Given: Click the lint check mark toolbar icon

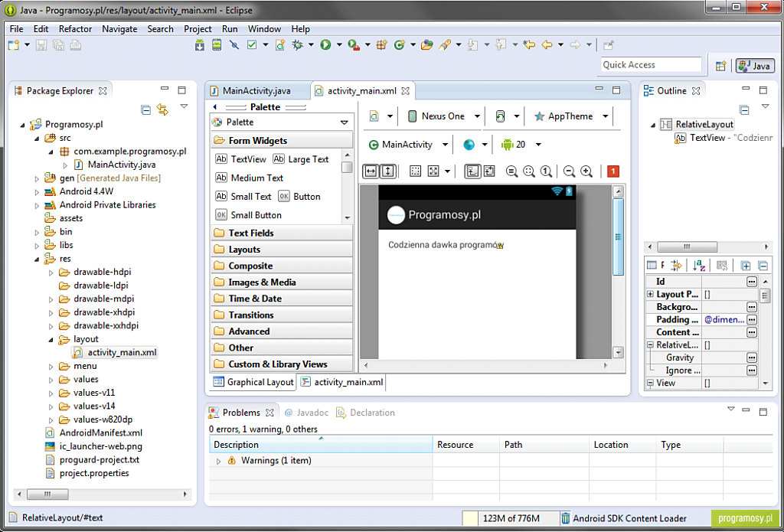Looking at the screenshot, I should pos(252,45).
